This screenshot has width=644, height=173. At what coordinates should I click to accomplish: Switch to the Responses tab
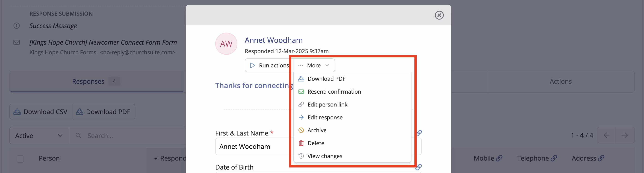96,82
